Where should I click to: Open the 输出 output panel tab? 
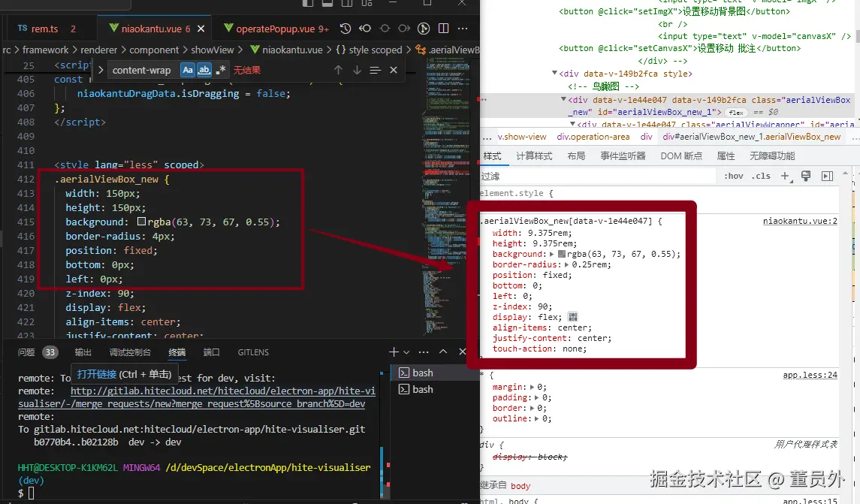pos(83,352)
